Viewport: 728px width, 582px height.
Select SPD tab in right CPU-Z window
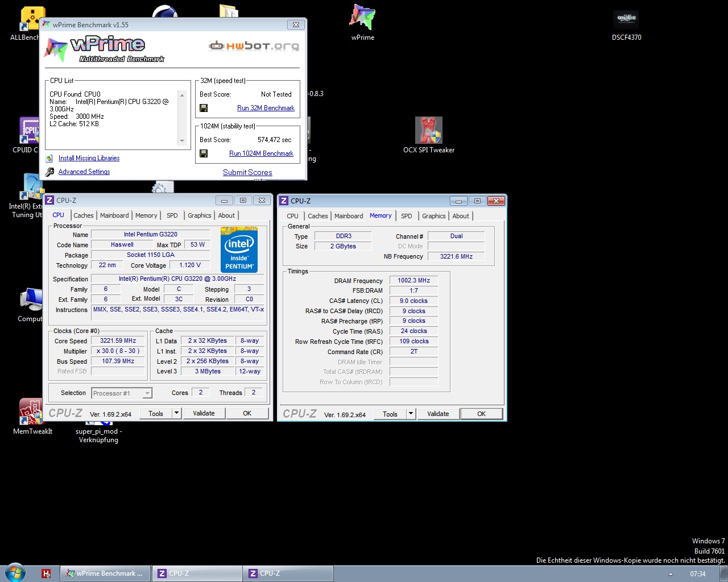[407, 216]
